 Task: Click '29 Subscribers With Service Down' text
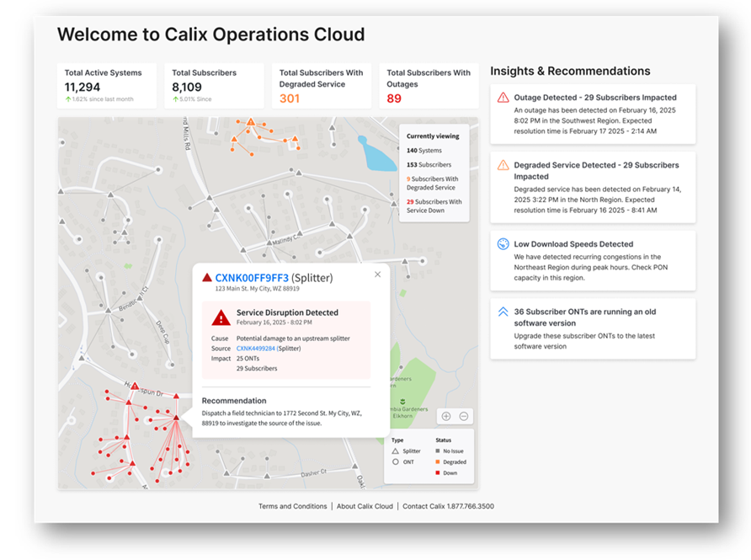pos(434,206)
